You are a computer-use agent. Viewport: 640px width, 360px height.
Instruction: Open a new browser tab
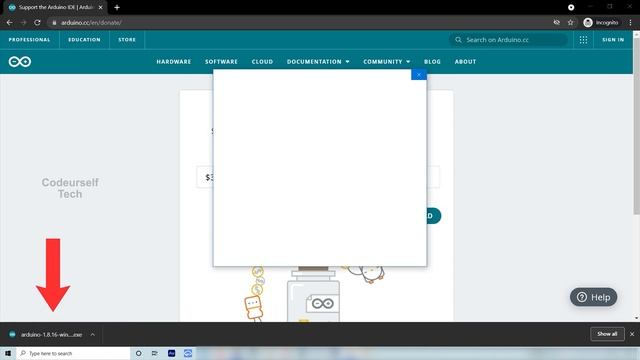[x=117, y=7]
